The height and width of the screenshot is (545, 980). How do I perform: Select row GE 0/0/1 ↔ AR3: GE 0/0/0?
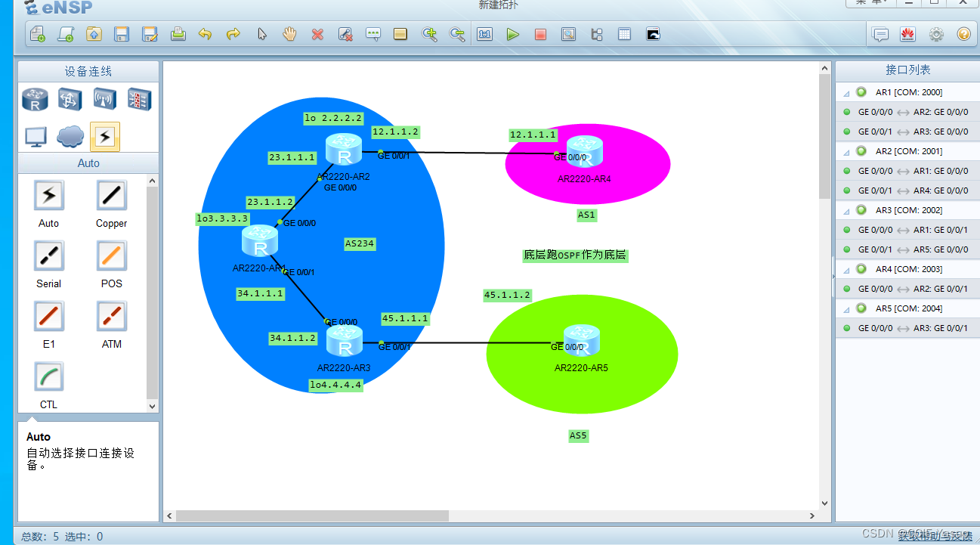point(907,132)
